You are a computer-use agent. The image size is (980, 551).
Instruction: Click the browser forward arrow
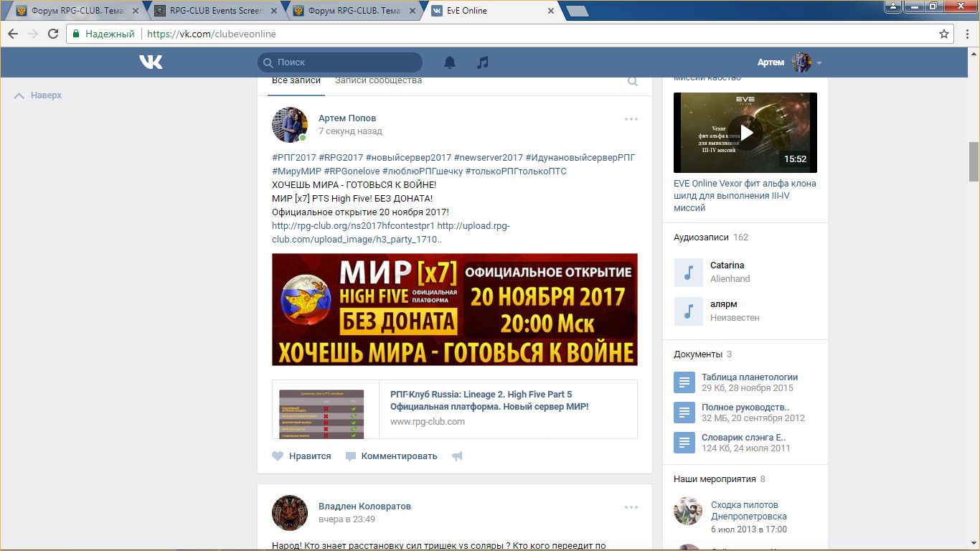click(x=33, y=34)
